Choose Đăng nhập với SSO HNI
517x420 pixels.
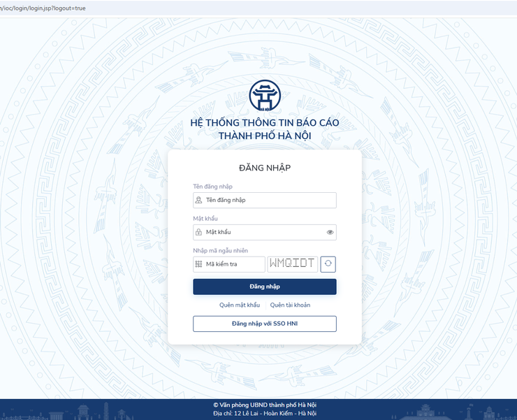coord(264,324)
